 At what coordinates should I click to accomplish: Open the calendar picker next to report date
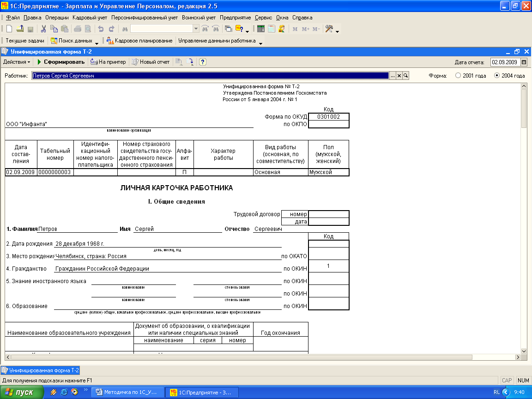(x=524, y=62)
